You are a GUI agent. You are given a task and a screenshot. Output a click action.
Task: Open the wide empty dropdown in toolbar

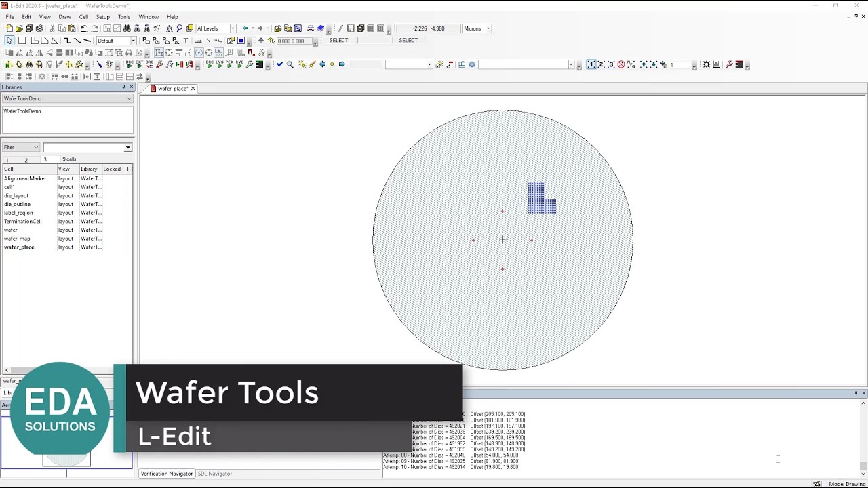571,64
